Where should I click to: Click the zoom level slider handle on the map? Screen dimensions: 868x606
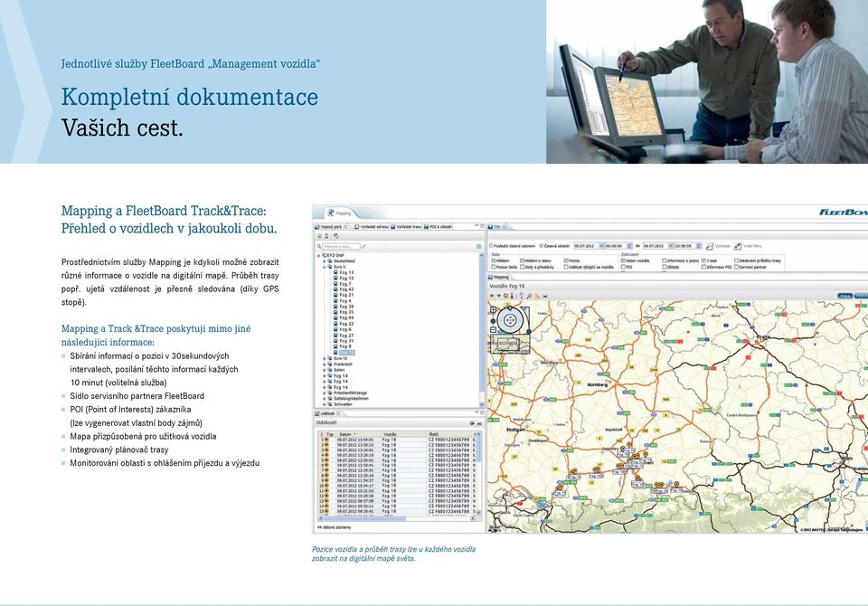[494, 321]
